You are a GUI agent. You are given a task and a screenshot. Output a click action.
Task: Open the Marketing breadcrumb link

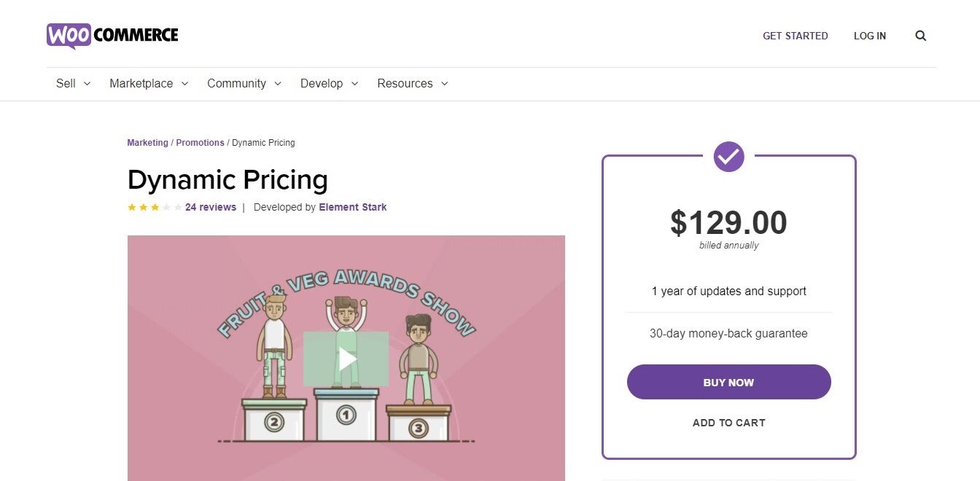coord(147,143)
